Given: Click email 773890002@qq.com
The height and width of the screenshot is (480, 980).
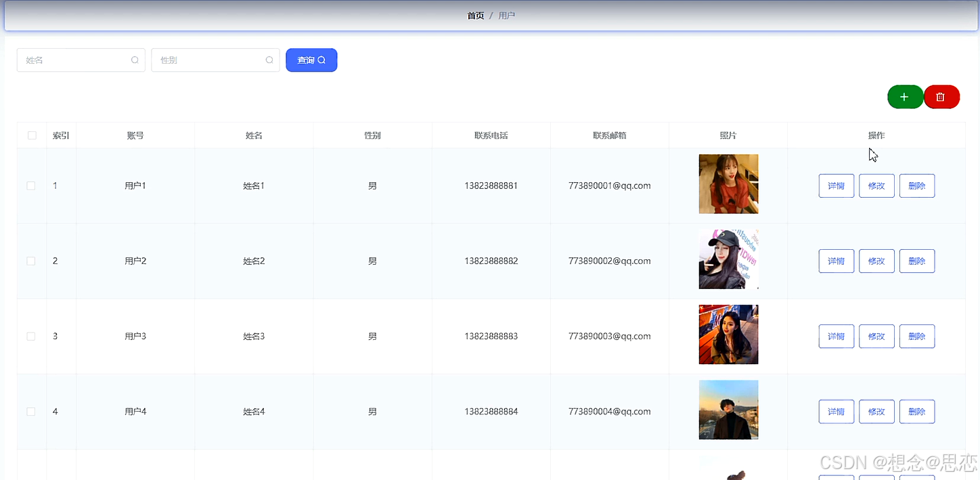Looking at the screenshot, I should pos(610,261).
